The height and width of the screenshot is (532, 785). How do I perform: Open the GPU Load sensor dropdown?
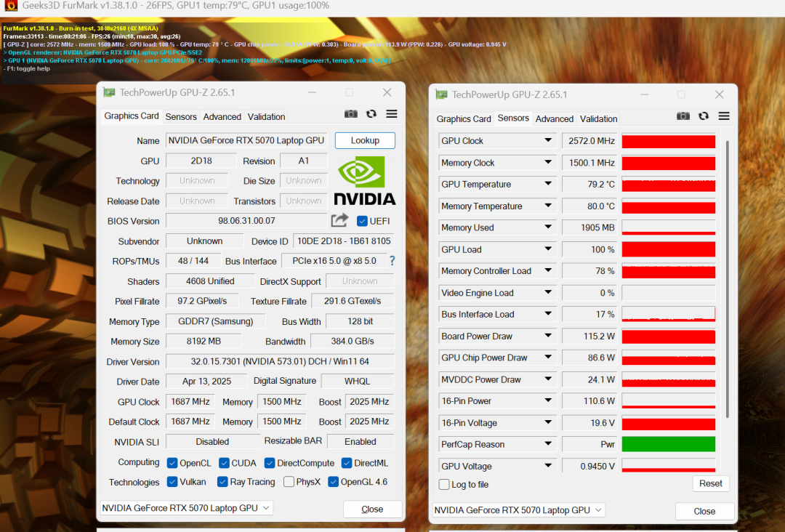click(x=548, y=249)
